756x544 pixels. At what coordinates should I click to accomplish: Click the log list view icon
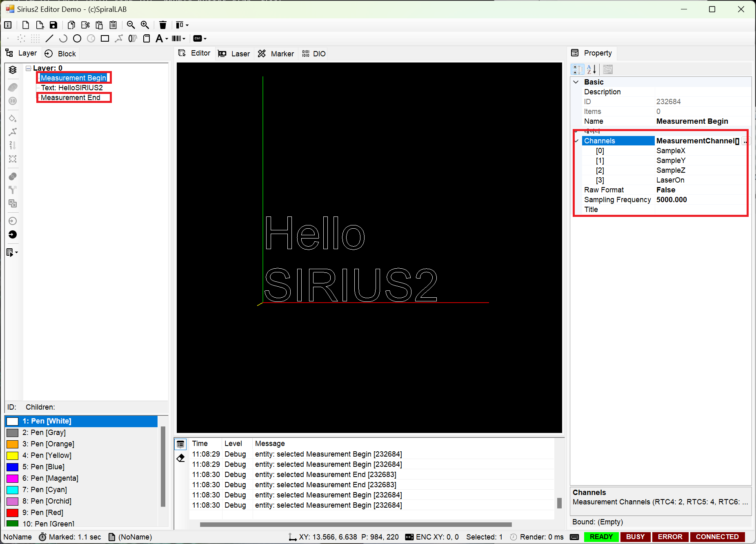tap(181, 444)
